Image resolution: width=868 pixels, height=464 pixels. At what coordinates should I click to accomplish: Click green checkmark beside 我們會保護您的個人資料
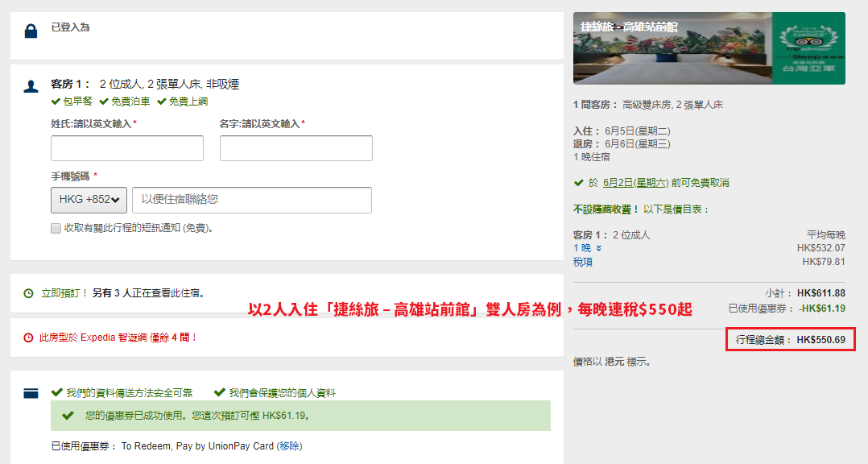pyautogui.click(x=219, y=392)
